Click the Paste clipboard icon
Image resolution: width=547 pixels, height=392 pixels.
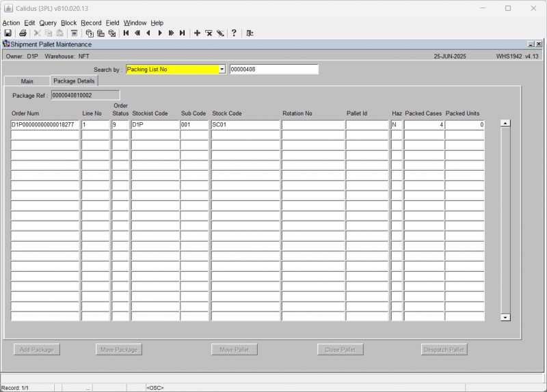pos(59,33)
